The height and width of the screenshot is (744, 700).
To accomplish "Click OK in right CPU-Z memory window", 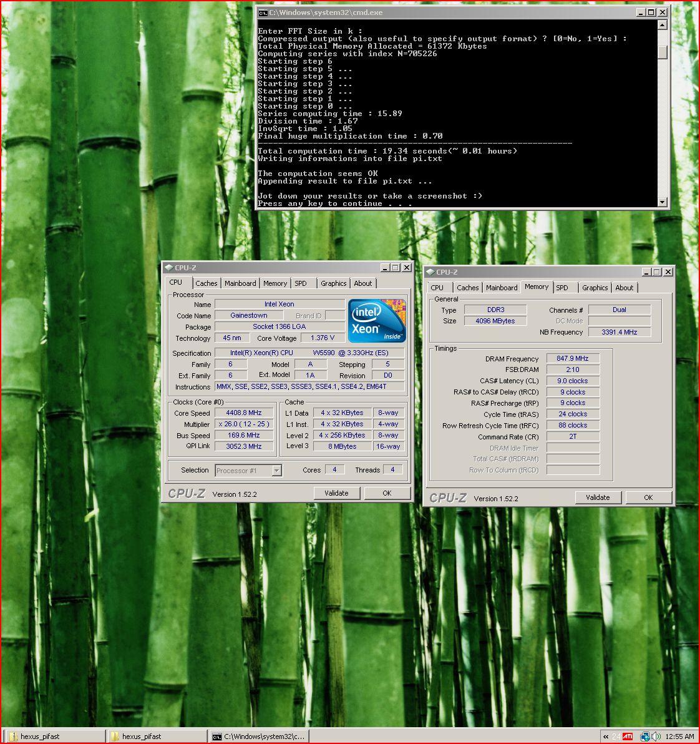I will click(x=648, y=497).
